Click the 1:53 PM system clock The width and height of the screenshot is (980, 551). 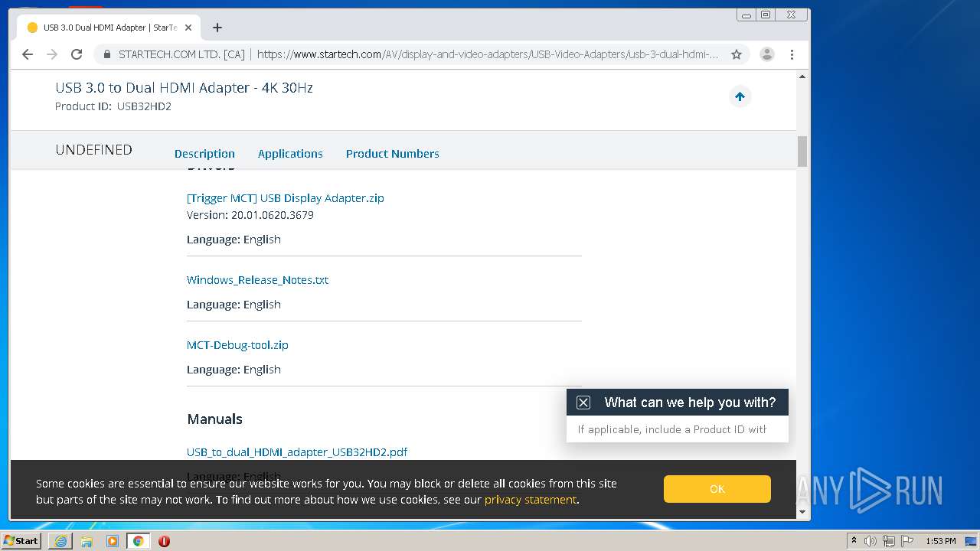(x=941, y=541)
